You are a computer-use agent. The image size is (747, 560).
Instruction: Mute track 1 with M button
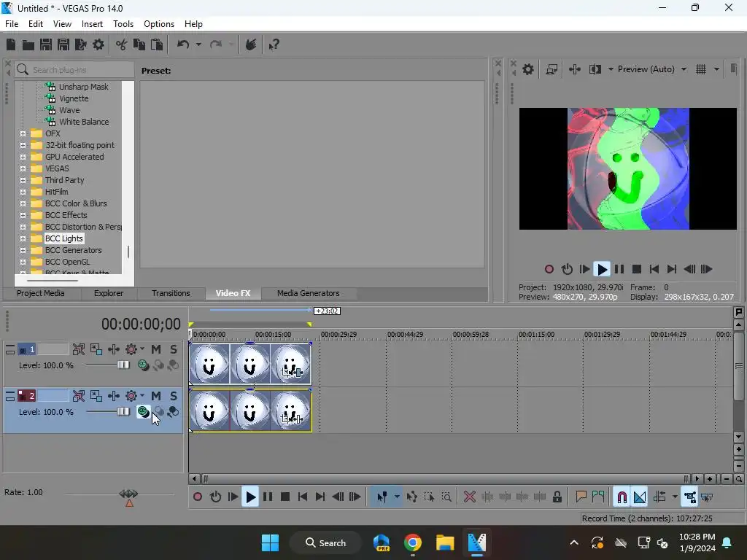pos(156,349)
